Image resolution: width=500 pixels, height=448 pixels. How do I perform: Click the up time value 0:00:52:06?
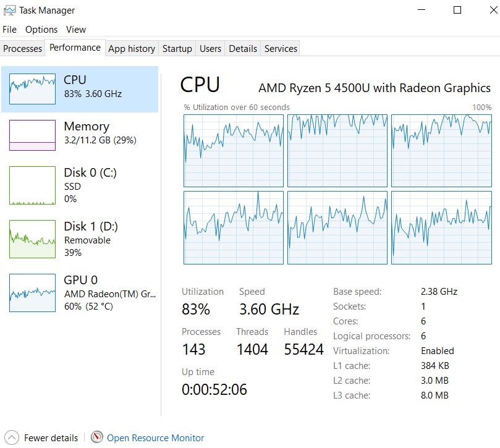pyautogui.click(x=214, y=389)
